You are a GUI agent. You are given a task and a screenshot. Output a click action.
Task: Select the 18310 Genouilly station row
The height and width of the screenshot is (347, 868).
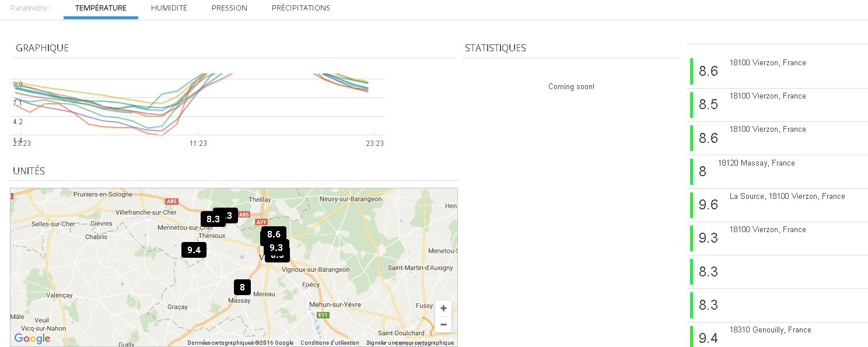770,330
